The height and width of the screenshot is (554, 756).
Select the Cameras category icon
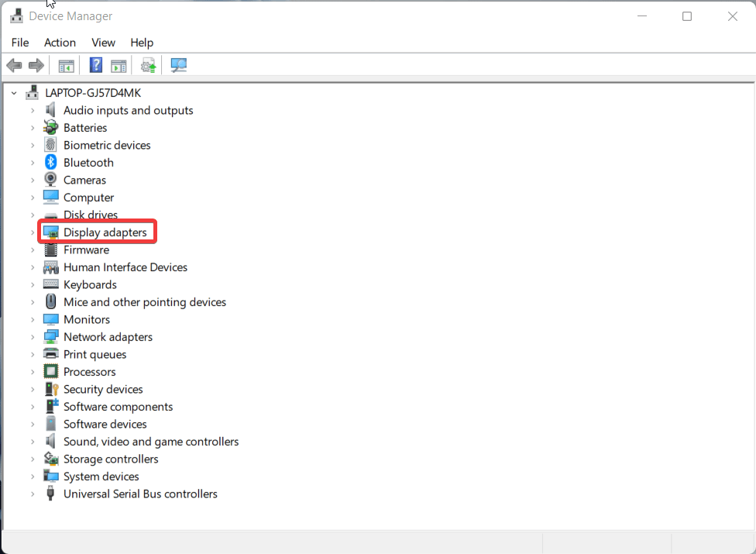tap(50, 179)
